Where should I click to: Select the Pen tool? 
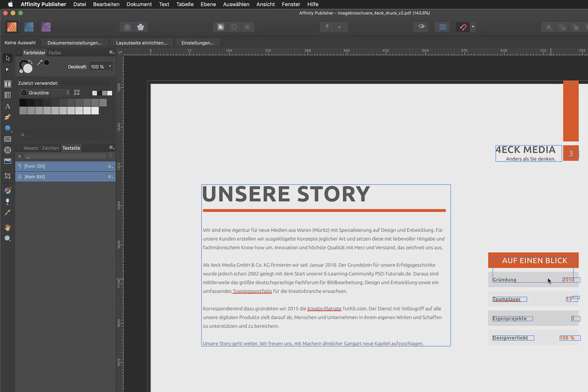tap(7, 117)
